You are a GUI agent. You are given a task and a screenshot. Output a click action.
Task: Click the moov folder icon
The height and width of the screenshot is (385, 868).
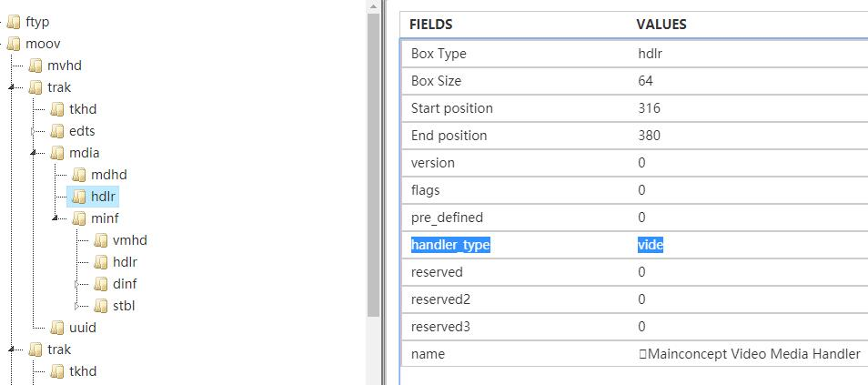[x=14, y=44]
